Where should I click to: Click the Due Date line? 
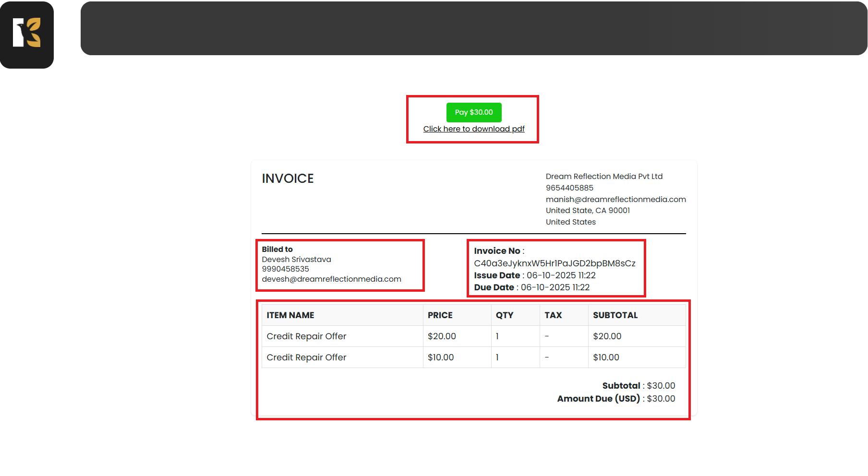[x=531, y=287]
